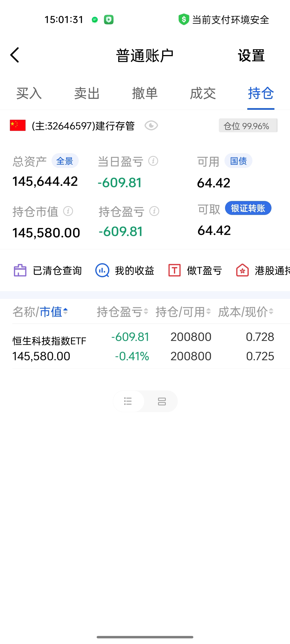Tap the current price 0.725
The image size is (290, 644).
click(x=260, y=356)
